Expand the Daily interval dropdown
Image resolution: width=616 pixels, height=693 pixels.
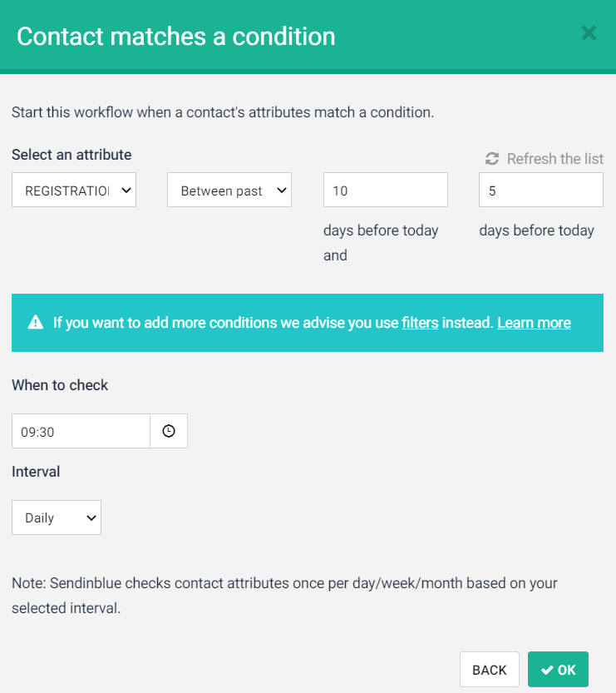pos(57,517)
